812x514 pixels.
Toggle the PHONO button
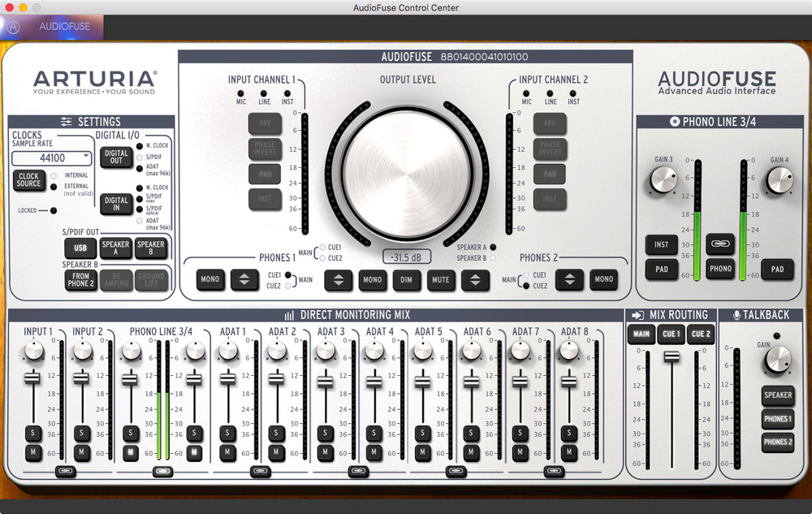click(720, 269)
